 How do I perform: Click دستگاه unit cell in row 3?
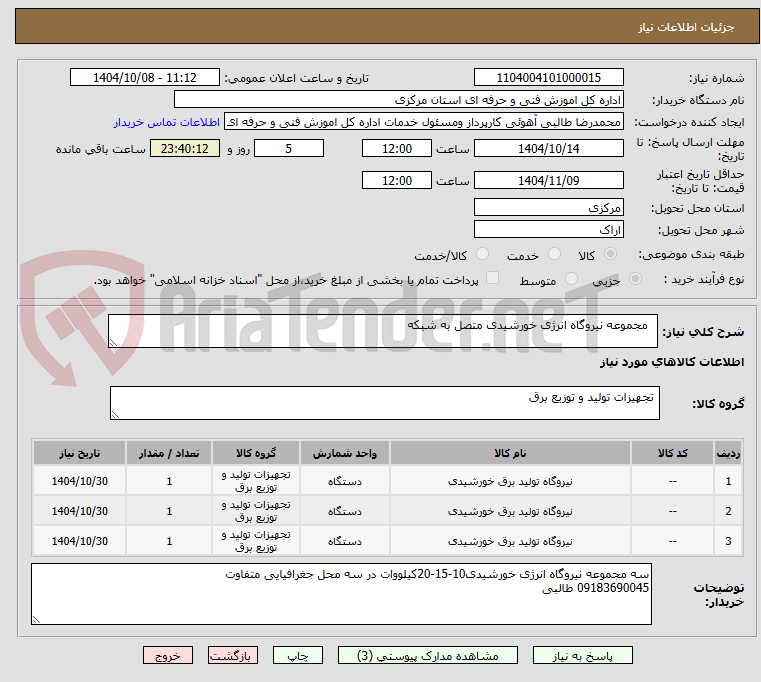[x=345, y=541]
